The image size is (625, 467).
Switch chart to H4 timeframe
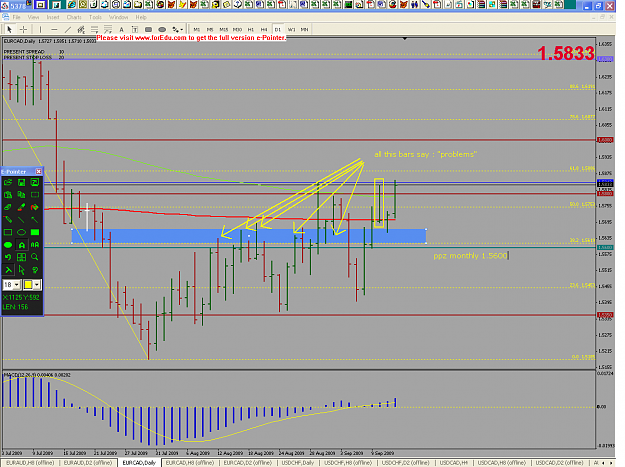pyautogui.click(x=264, y=29)
